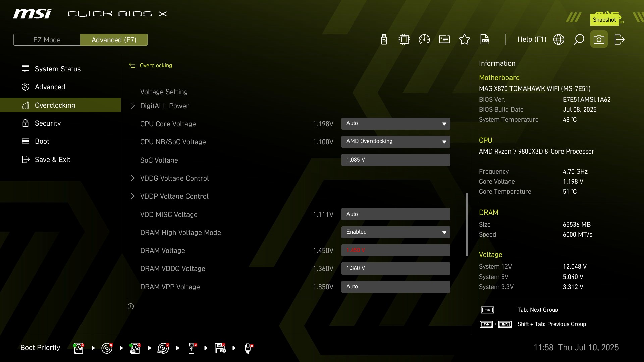Click the DRAM Voltage input field
The width and height of the screenshot is (644, 362).
pyautogui.click(x=396, y=250)
